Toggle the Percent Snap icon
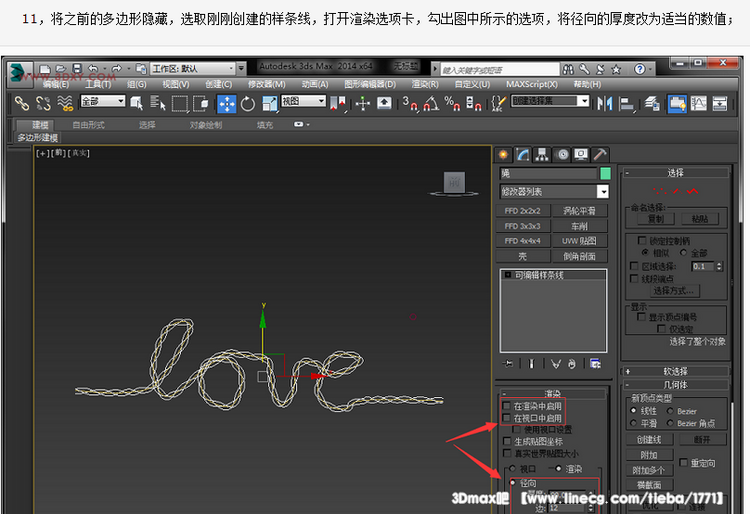 point(452,103)
